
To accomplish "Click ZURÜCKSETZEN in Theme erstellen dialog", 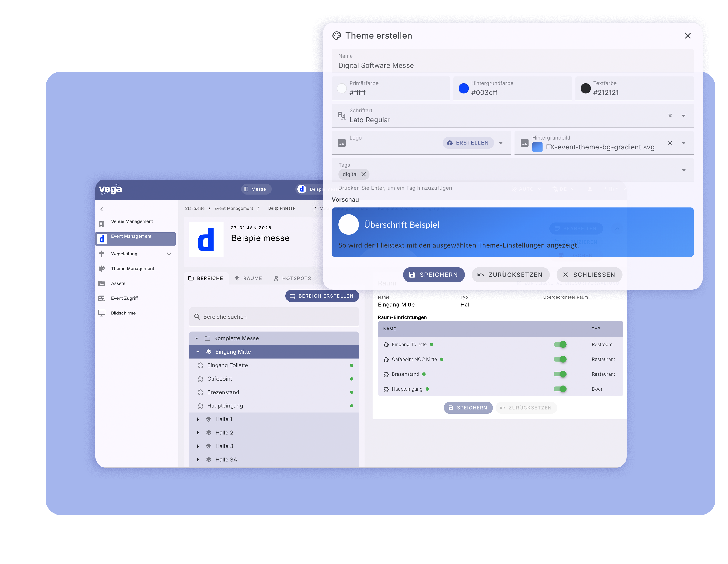I will tap(510, 275).
